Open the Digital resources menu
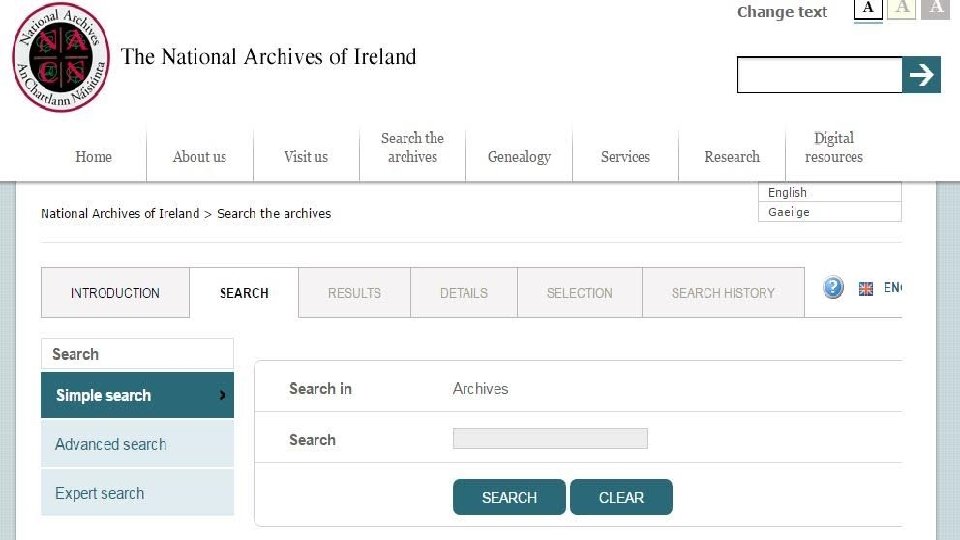The image size is (960, 540). pos(833,148)
